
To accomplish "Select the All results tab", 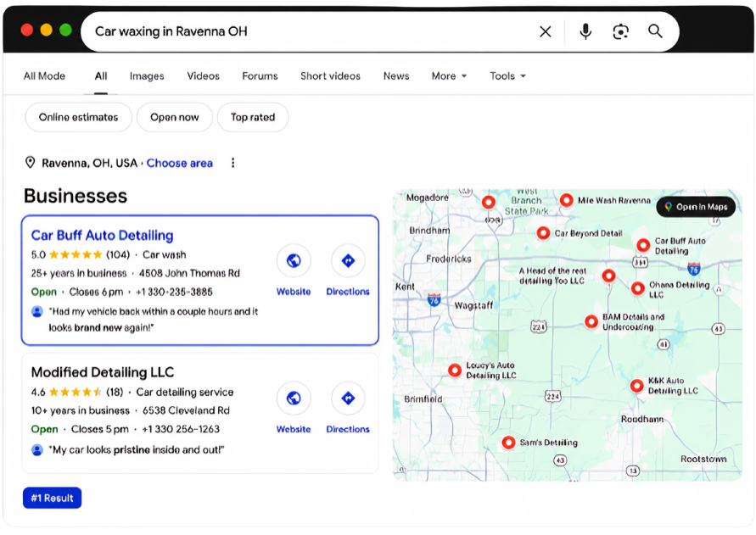I will tap(101, 76).
